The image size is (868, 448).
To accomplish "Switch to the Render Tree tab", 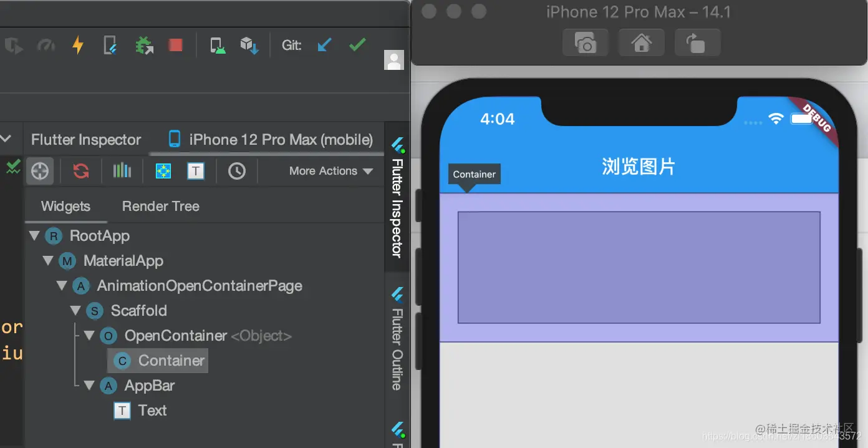I will pyautogui.click(x=161, y=207).
